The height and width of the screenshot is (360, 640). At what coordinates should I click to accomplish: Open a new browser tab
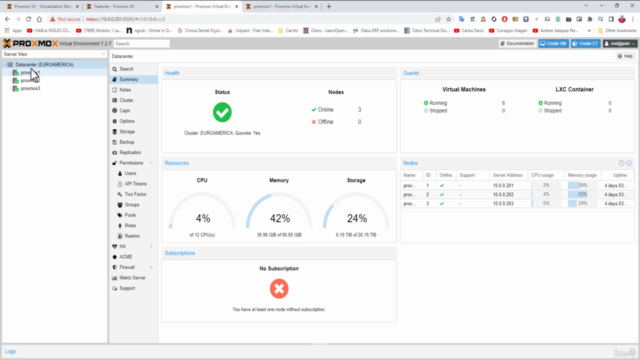click(329, 7)
